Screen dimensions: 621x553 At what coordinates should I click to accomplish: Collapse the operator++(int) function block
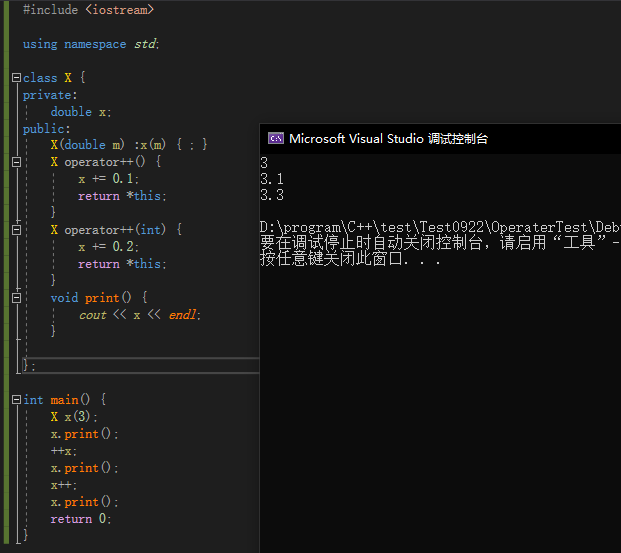[x=16, y=230]
